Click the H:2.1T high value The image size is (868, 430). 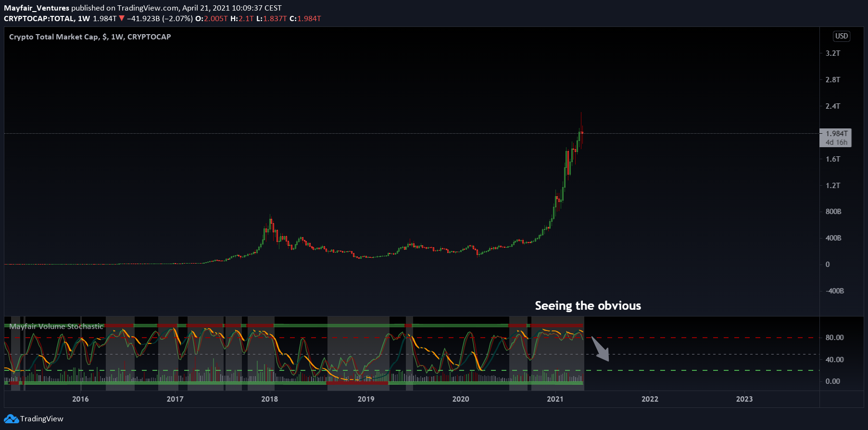242,19
